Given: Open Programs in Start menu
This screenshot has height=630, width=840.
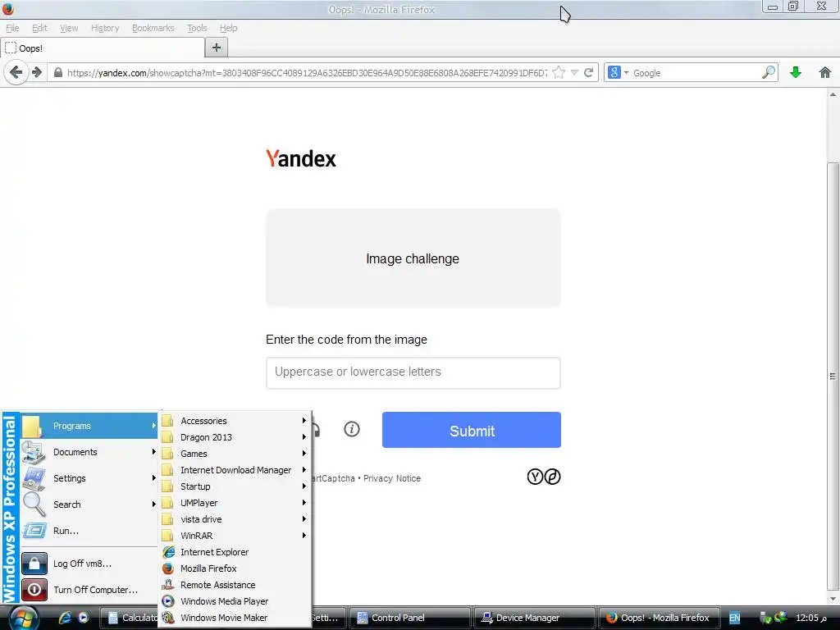Looking at the screenshot, I should tap(89, 426).
